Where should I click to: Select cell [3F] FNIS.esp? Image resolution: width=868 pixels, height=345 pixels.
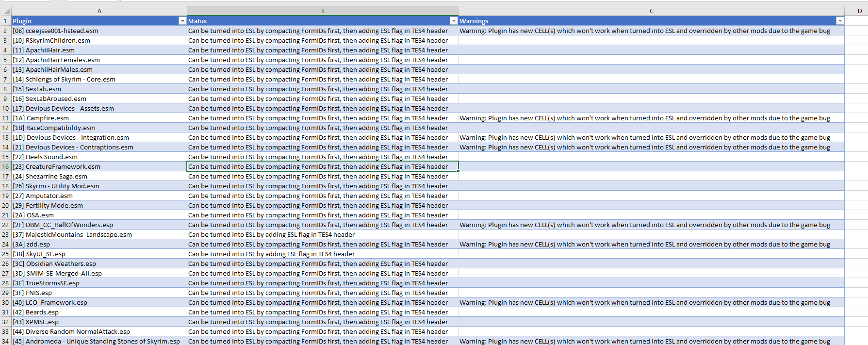[99, 293]
